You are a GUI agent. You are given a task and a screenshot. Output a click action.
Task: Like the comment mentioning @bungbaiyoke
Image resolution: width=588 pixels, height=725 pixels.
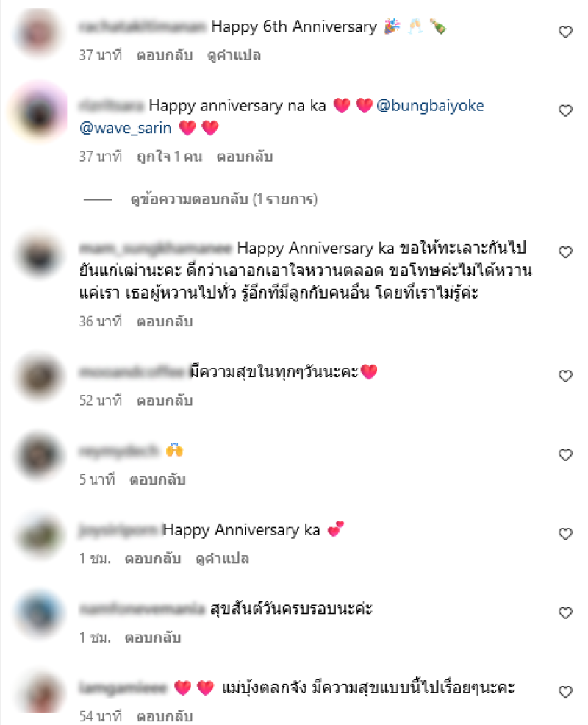[x=565, y=110]
